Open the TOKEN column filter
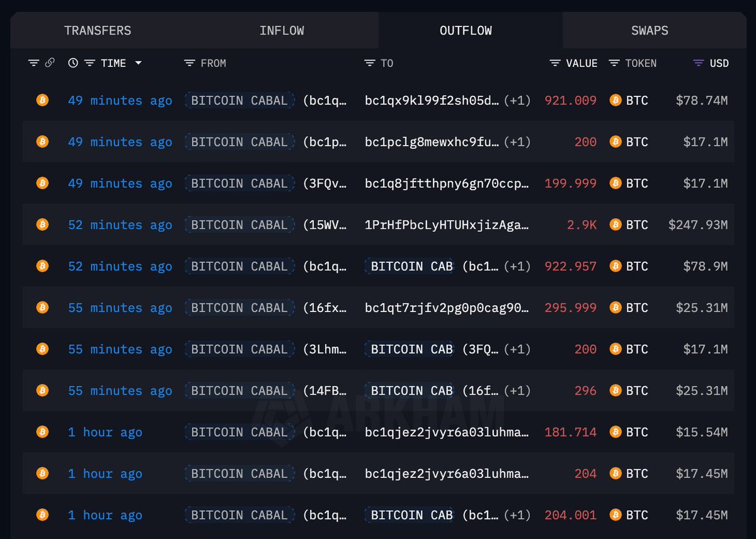The height and width of the screenshot is (539, 756). 614,63
